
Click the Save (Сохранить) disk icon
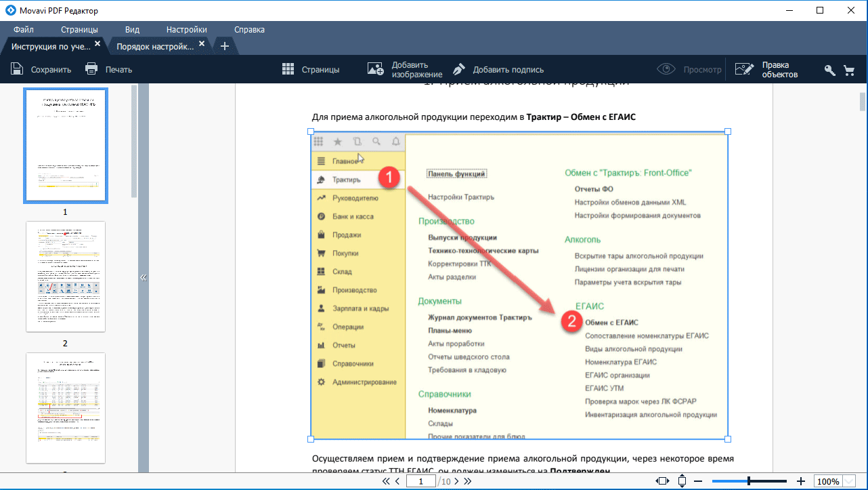17,69
